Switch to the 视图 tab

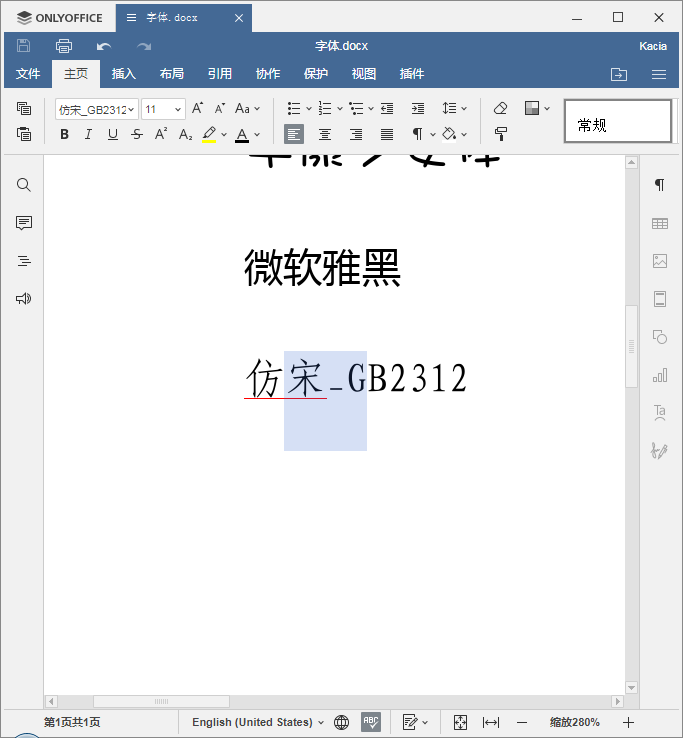(364, 74)
